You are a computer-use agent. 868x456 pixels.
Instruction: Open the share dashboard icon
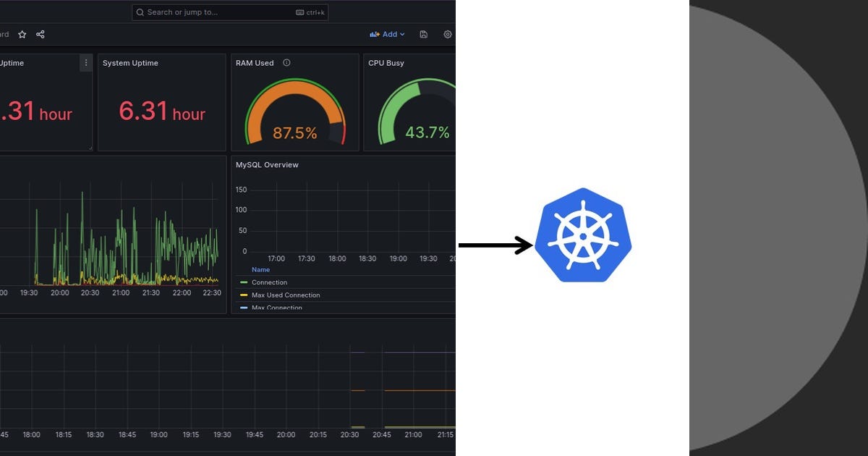41,34
